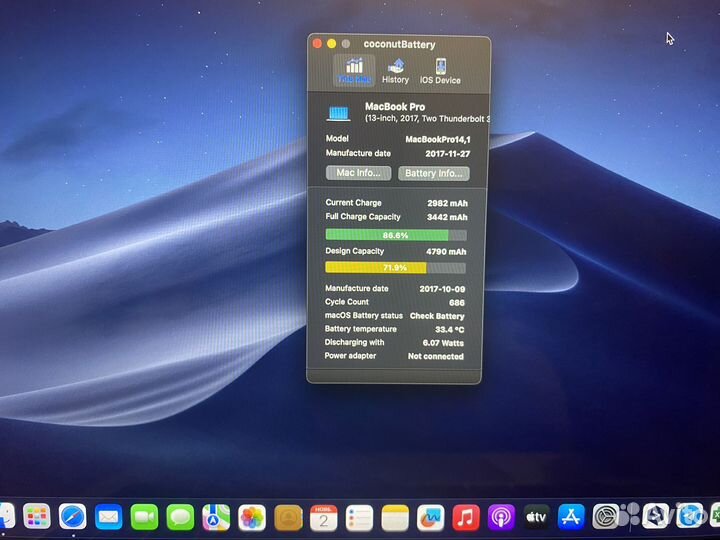
Task: Open the Photos app in the dock
Action: point(252,518)
